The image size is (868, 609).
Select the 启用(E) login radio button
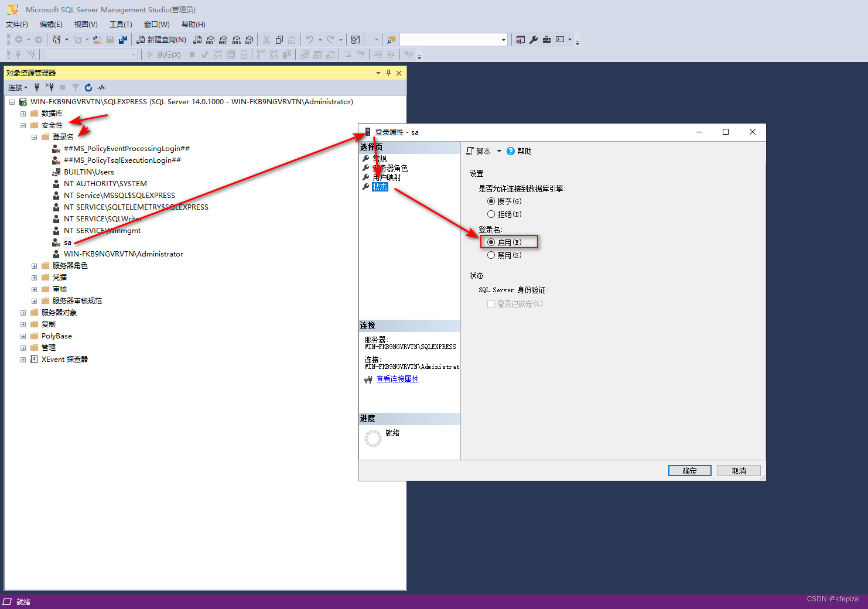click(491, 242)
